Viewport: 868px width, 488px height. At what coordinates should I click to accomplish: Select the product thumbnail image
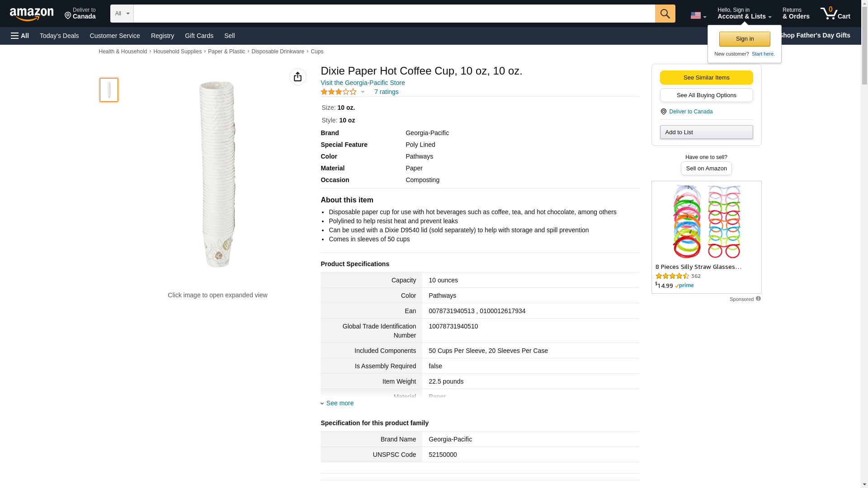tap(109, 89)
